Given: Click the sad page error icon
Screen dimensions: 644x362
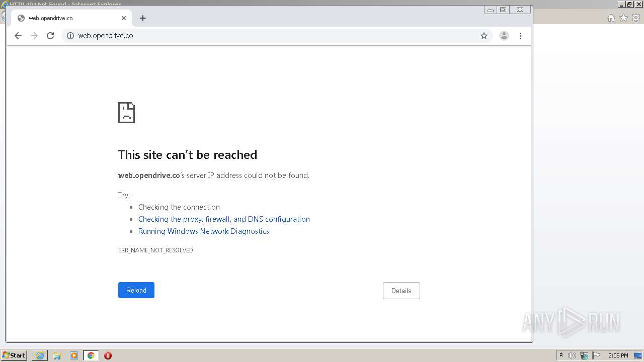Looking at the screenshot, I should 126,113.
